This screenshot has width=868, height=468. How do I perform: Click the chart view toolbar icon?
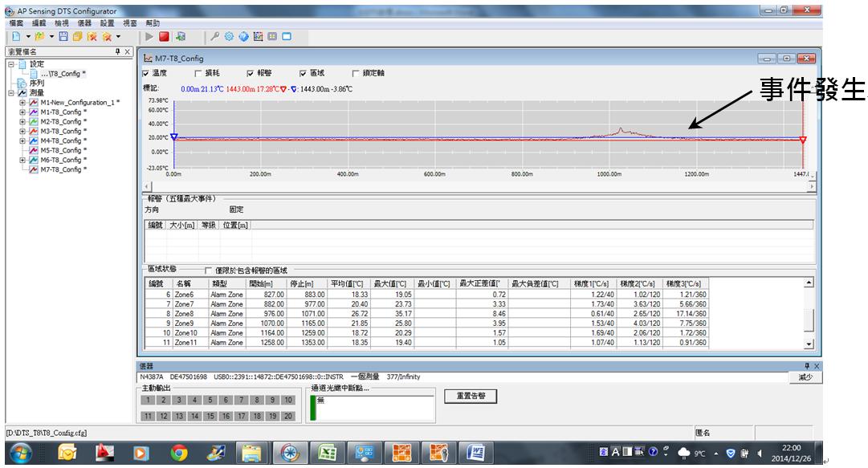pyautogui.click(x=258, y=37)
